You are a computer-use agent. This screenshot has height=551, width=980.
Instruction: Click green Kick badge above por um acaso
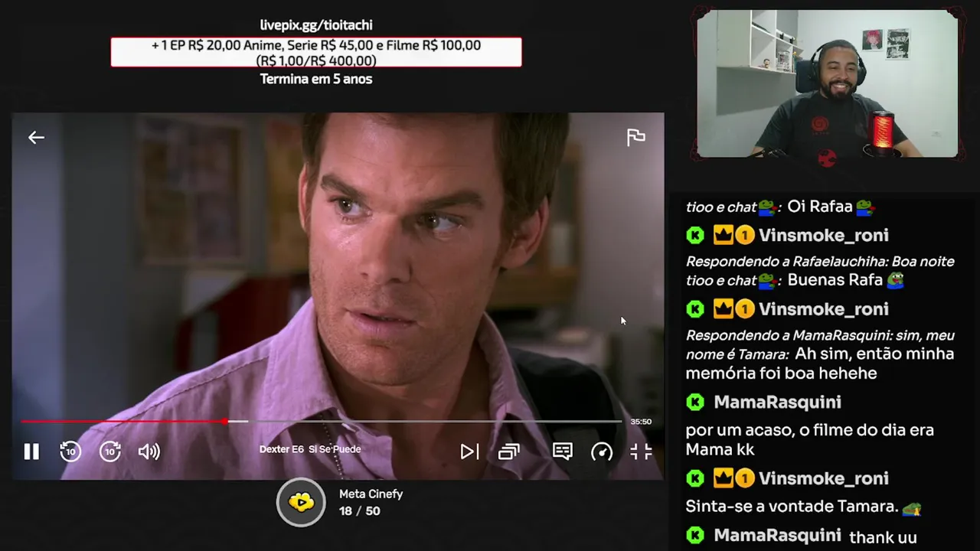point(695,403)
